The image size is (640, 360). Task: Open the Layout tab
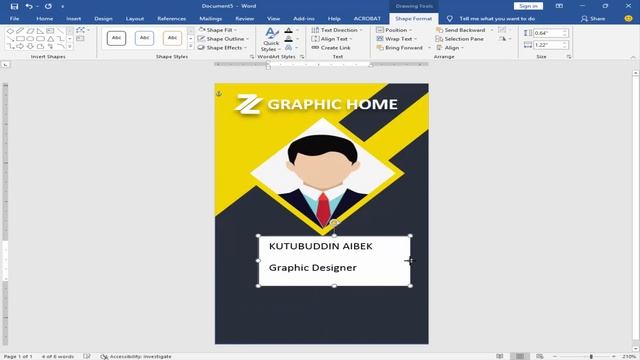click(x=135, y=18)
